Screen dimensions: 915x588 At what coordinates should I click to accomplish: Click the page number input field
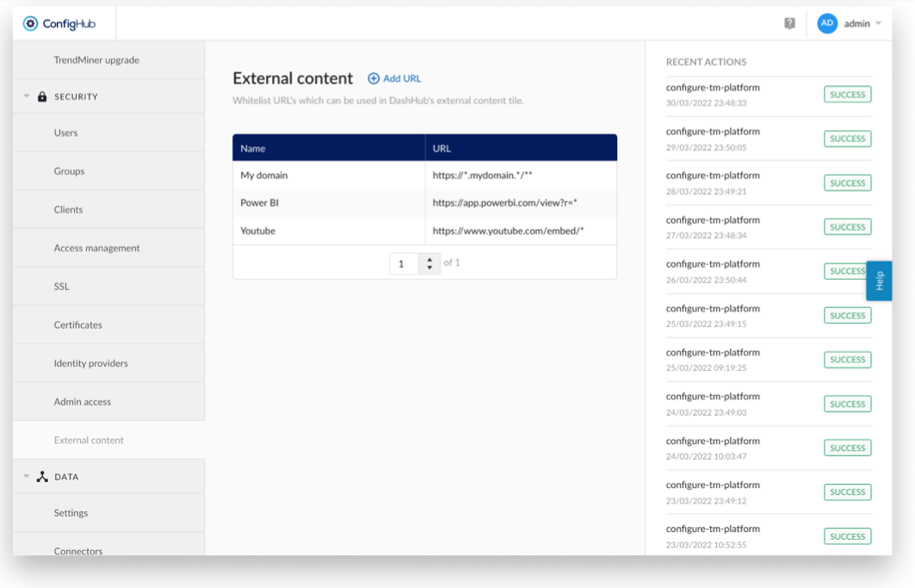pos(403,263)
